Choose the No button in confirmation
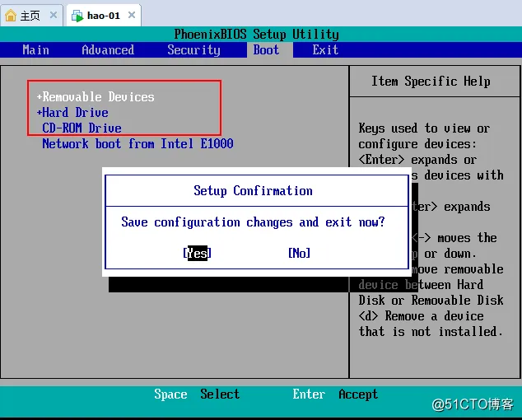This screenshot has width=522, height=420. click(299, 253)
